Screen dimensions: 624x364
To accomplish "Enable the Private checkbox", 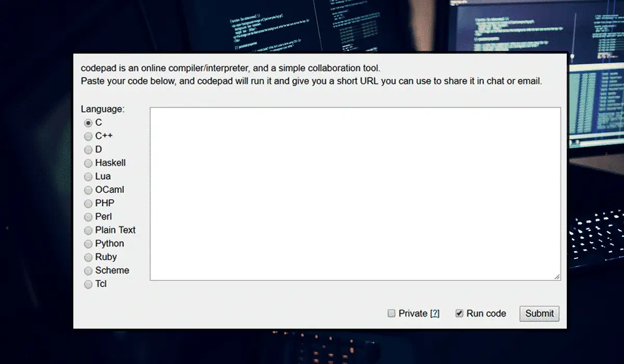I will coord(391,313).
